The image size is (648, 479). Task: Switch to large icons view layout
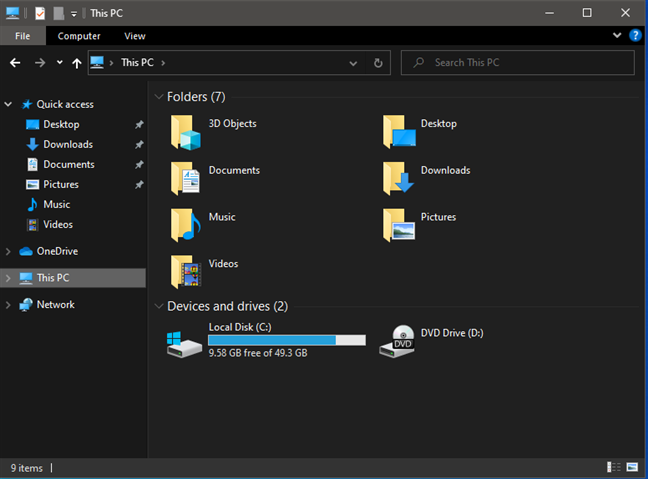(x=631, y=467)
